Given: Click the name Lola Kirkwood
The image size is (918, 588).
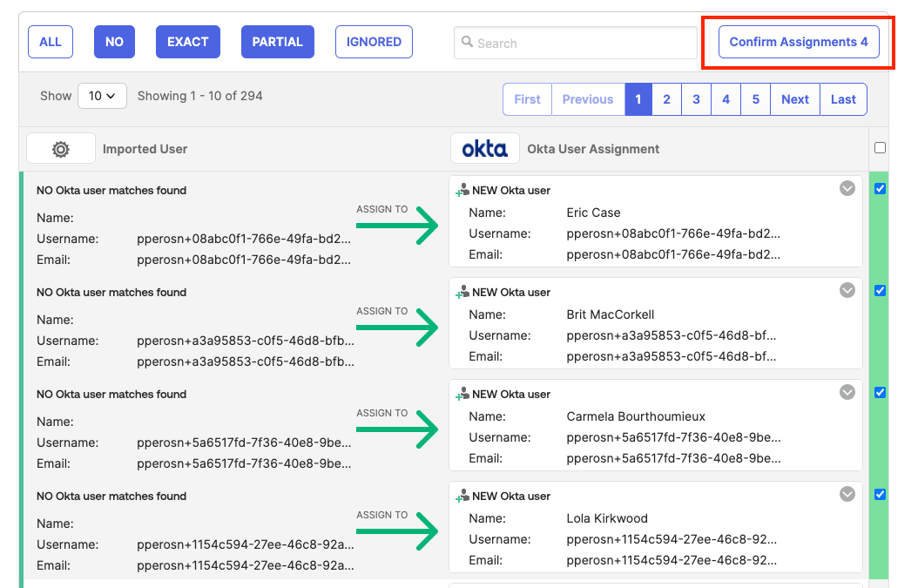Looking at the screenshot, I should 607,518.
